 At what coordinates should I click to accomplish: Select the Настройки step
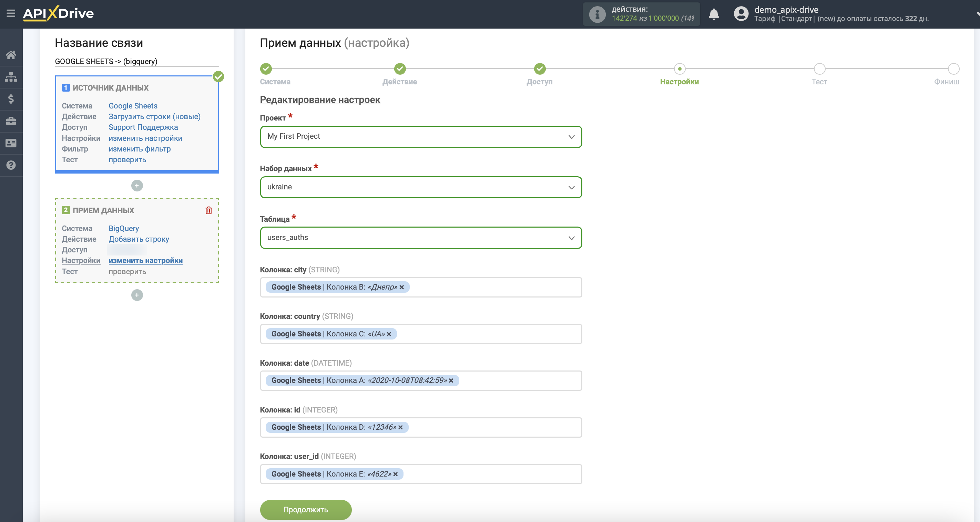coord(680,69)
